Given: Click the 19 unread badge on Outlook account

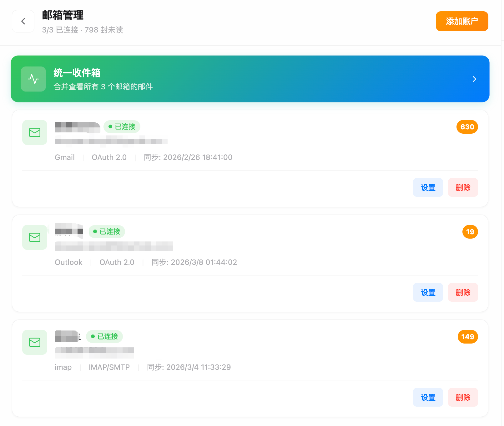Looking at the screenshot, I should pos(470,232).
